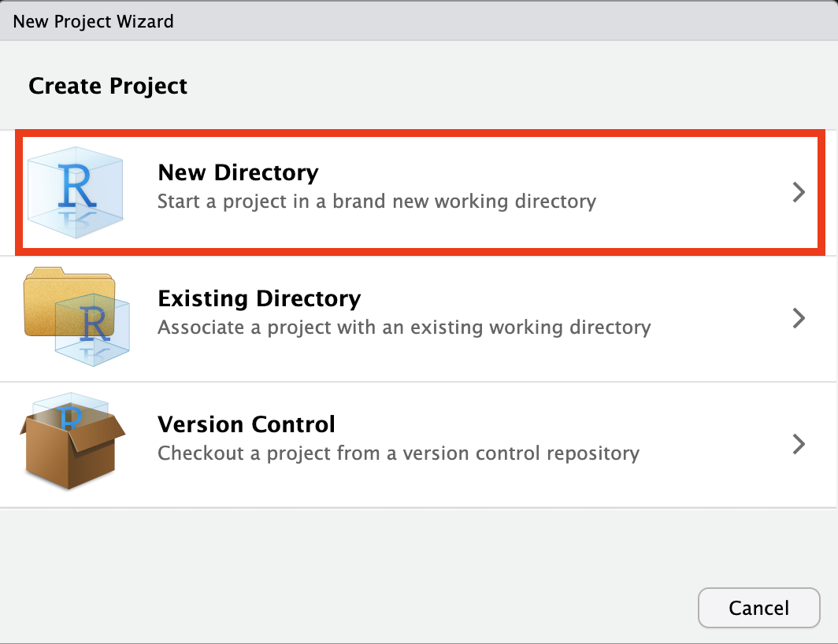
Task: Click the Create Project heading
Action: pyautogui.click(x=108, y=86)
